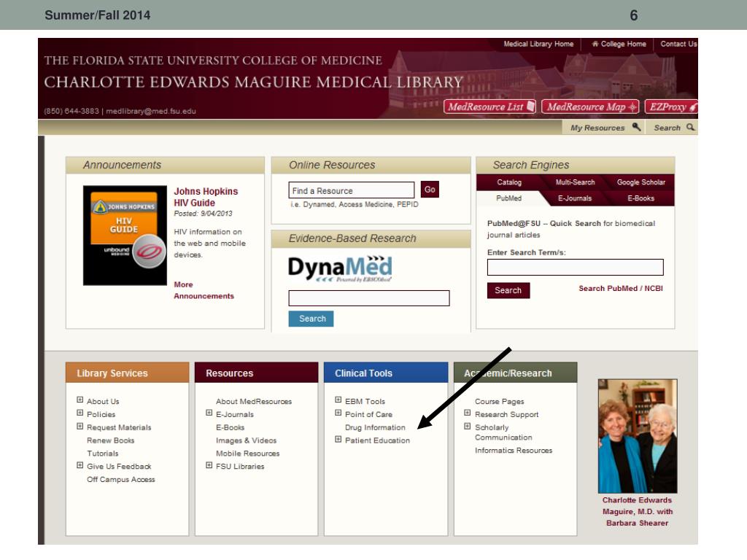Click the Find a Resource input field

click(352, 190)
